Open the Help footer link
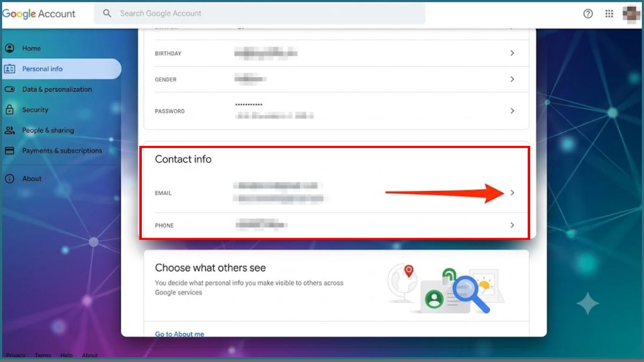Image resolution: width=644 pixels, height=362 pixels. point(67,356)
